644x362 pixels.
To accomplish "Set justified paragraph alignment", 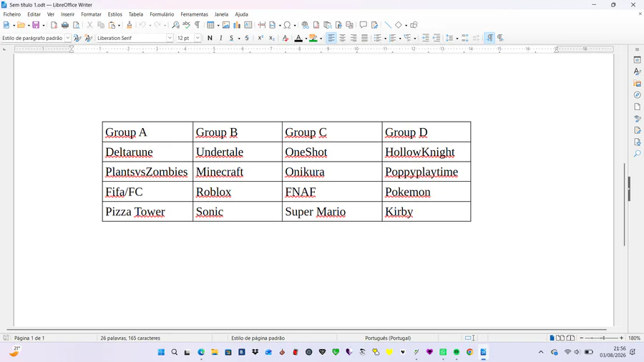I will pyautogui.click(x=364, y=38).
